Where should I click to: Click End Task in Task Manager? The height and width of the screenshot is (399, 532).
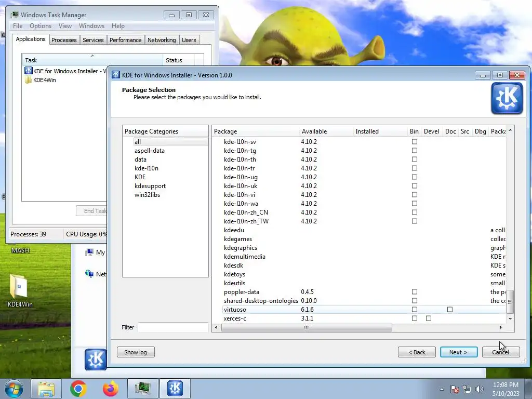tap(91, 211)
